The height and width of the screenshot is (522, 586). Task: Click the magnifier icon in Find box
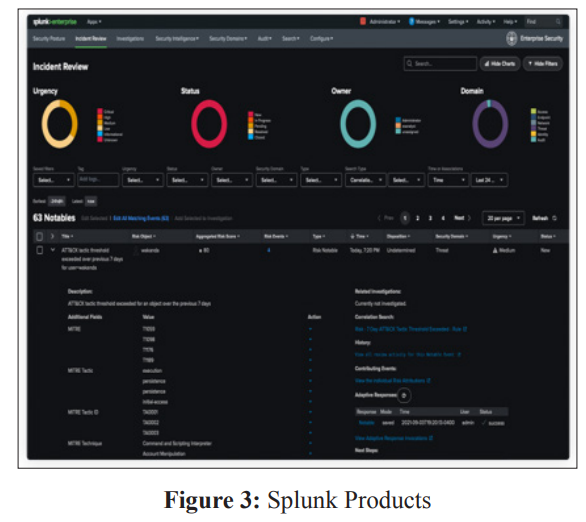tap(558, 22)
